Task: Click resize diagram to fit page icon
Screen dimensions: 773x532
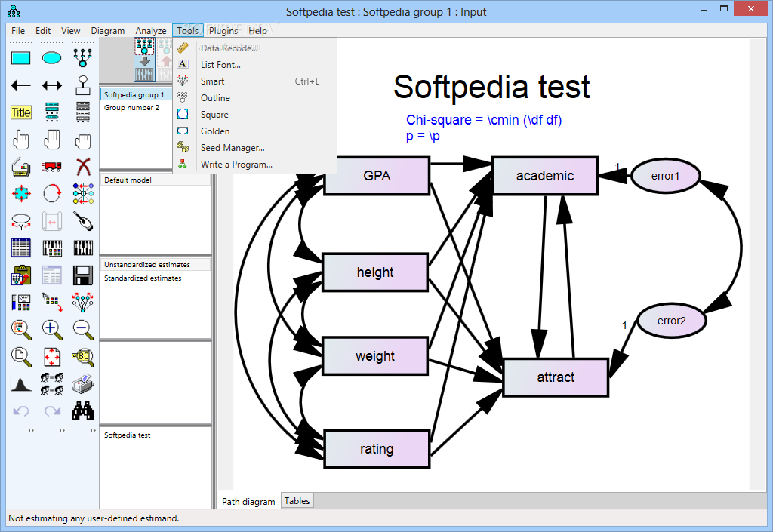Action: (52, 357)
